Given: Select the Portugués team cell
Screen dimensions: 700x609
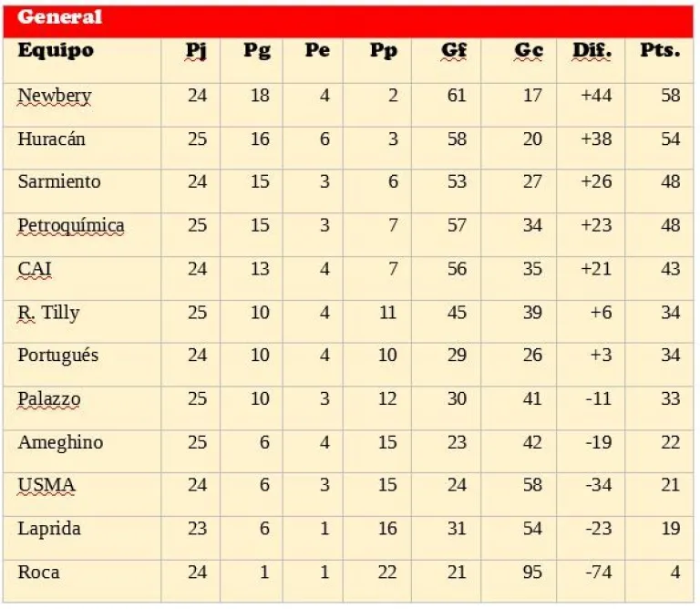Looking at the screenshot, I should click(58, 356).
